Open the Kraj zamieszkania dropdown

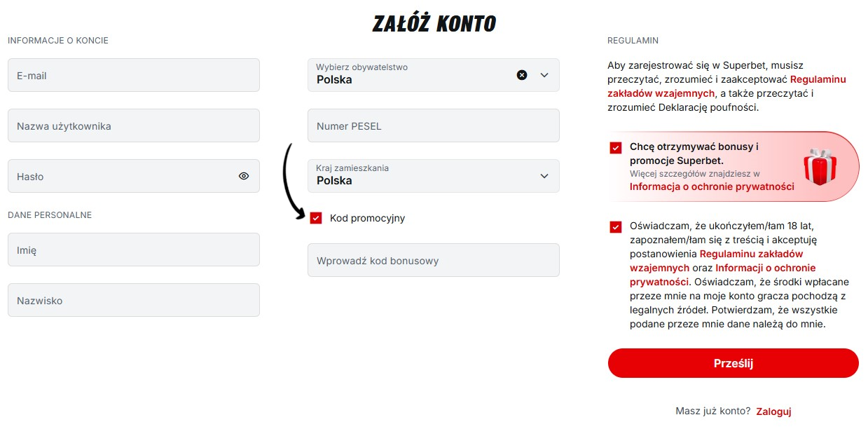(x=434, y=176)
